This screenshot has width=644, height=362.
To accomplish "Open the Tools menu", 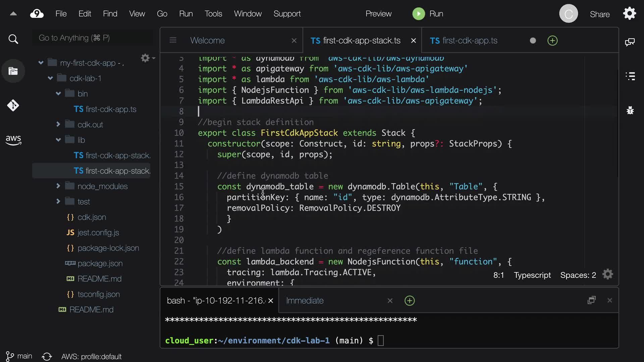I will pyautogui.click(x=213, y=14).
